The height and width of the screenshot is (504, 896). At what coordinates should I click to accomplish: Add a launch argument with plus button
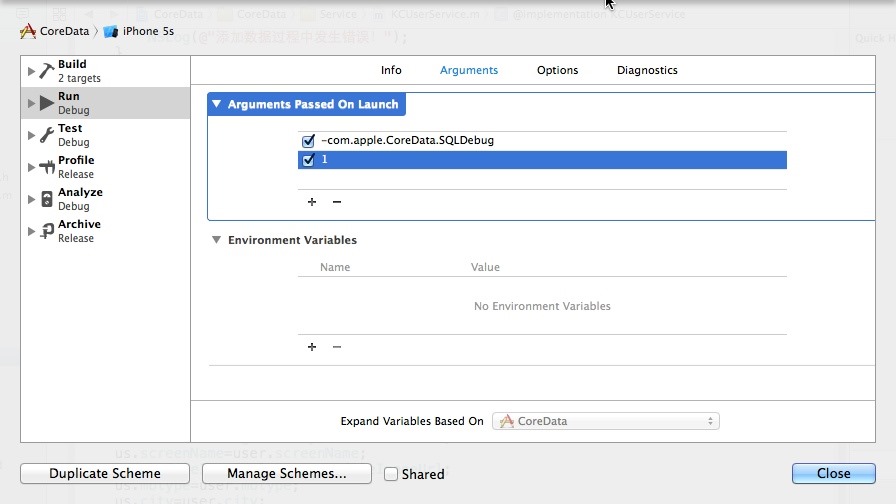click(312, 202)
